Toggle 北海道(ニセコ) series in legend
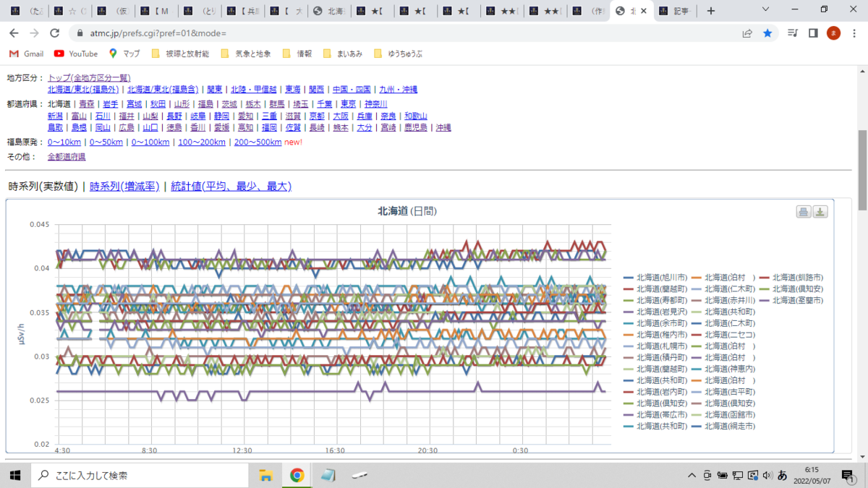This screenshot has height=488, width=868. [x=723, y=335]
